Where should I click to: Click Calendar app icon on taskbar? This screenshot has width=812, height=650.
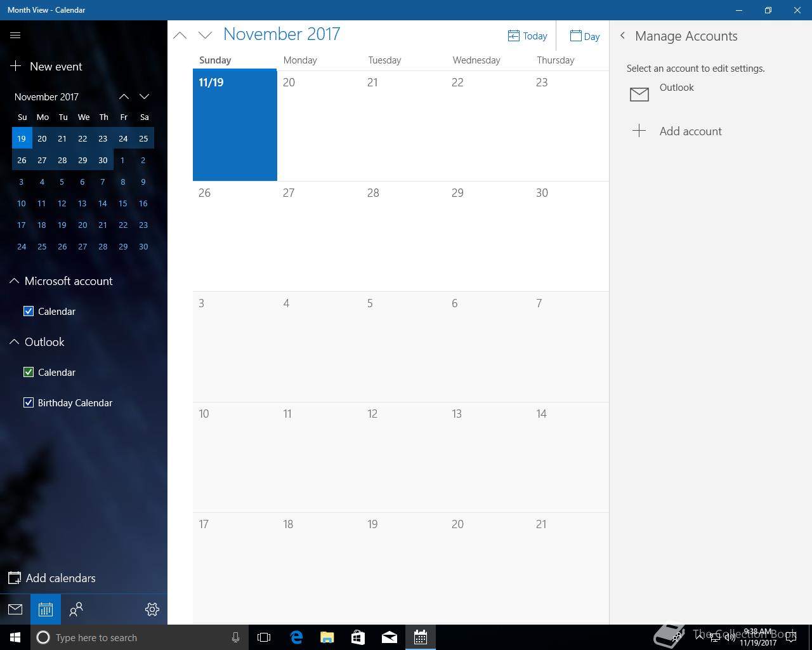pos(420,637)
